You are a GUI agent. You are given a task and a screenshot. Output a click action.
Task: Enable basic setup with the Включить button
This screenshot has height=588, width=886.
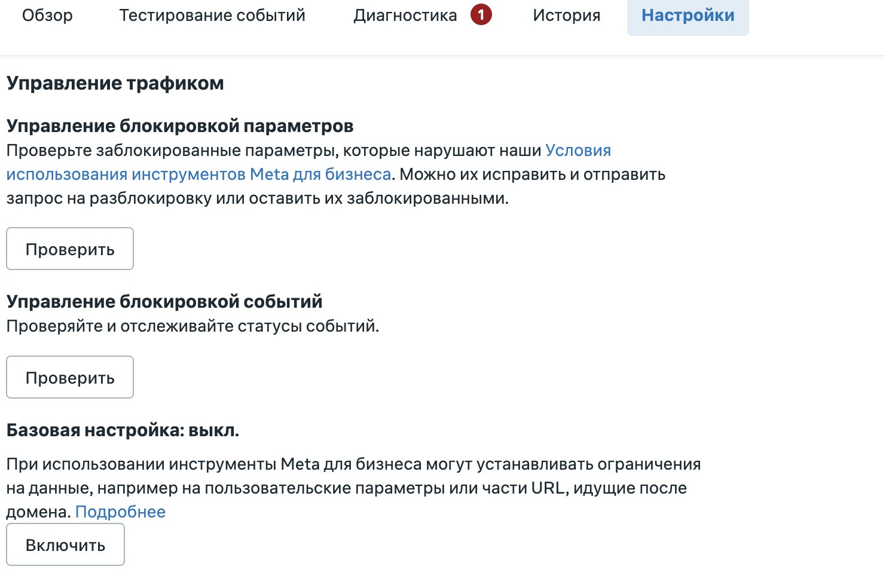pyautogui.click(x=65, y=544)
